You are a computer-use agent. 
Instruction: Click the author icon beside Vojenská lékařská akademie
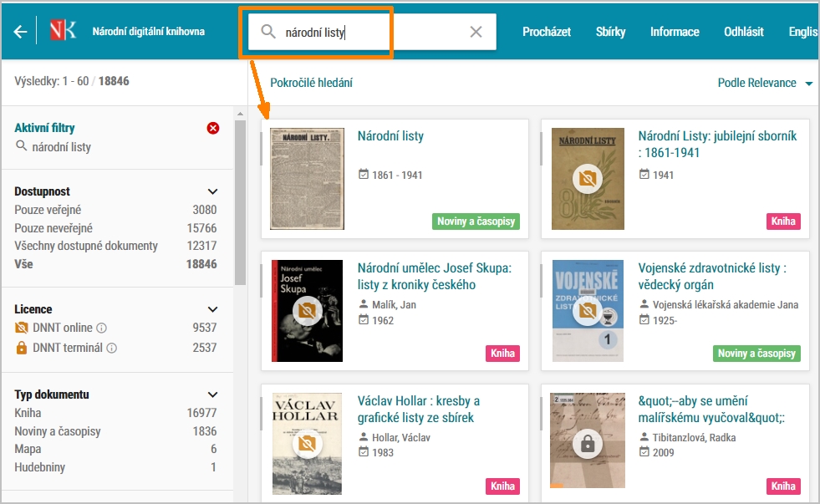(x=644, y=303)
